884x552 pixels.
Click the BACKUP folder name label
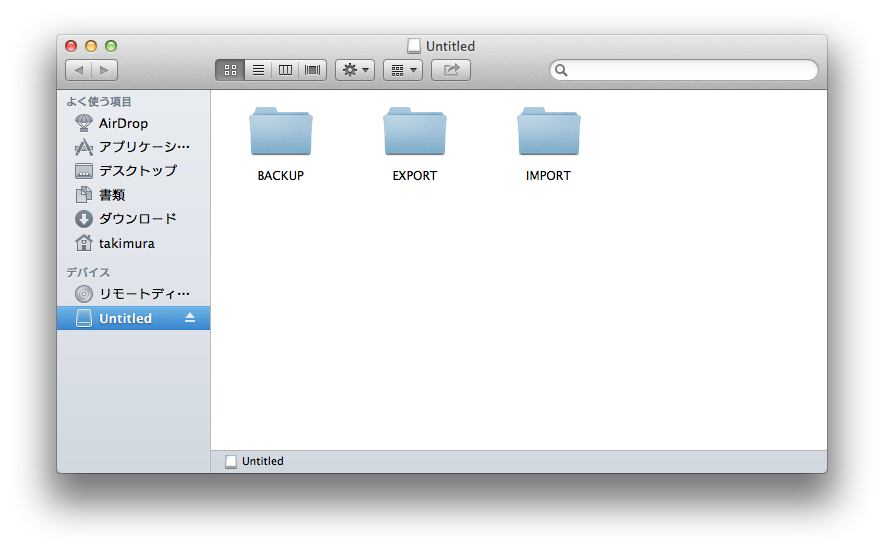pos(281,176)
